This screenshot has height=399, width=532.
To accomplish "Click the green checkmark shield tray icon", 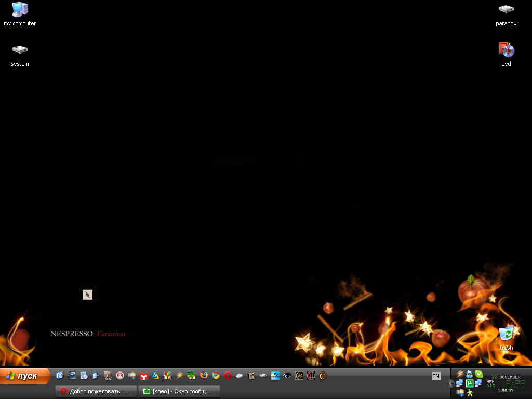I will (x=478, y=374).
